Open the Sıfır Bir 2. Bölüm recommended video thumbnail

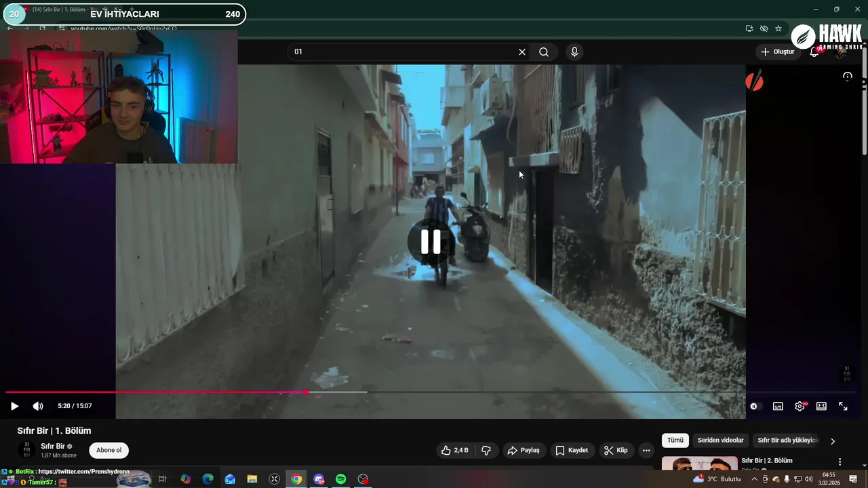[699, 464]
